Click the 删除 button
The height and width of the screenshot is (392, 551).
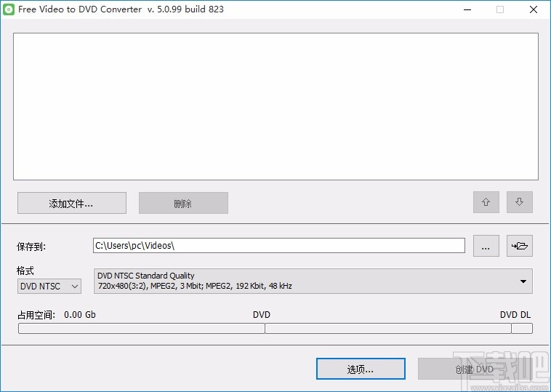click(183, 203)
